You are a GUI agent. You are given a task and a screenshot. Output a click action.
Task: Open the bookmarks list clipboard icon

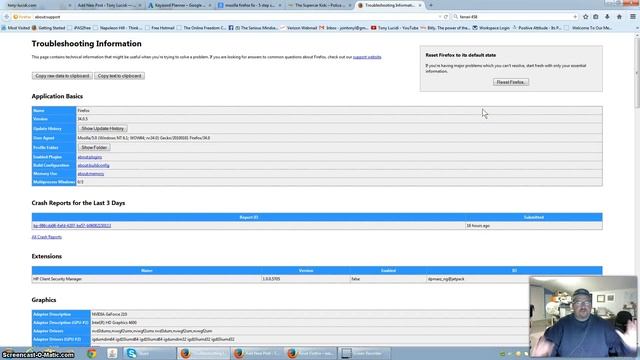coord(596,17)
